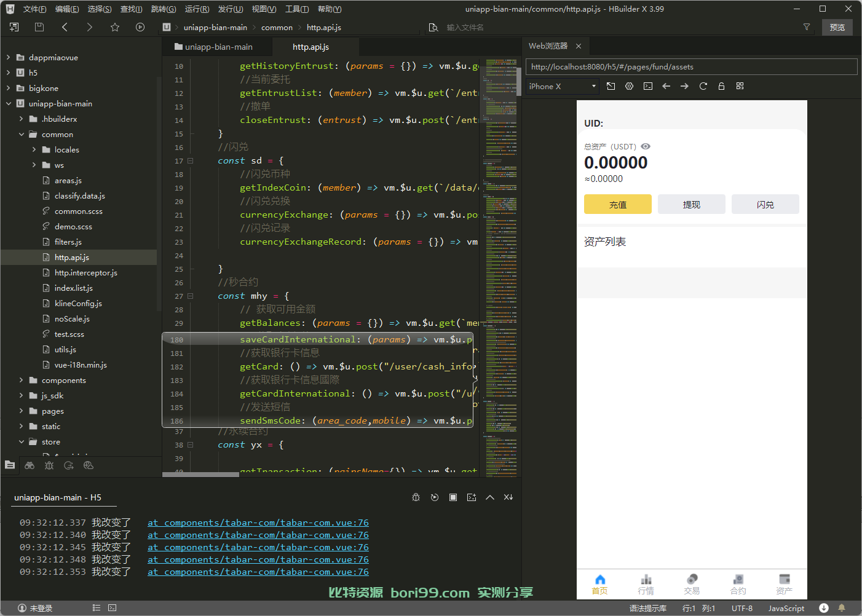
Task: Click the binoculars search icon in sidebar bottom
Action: coord(30,465)
